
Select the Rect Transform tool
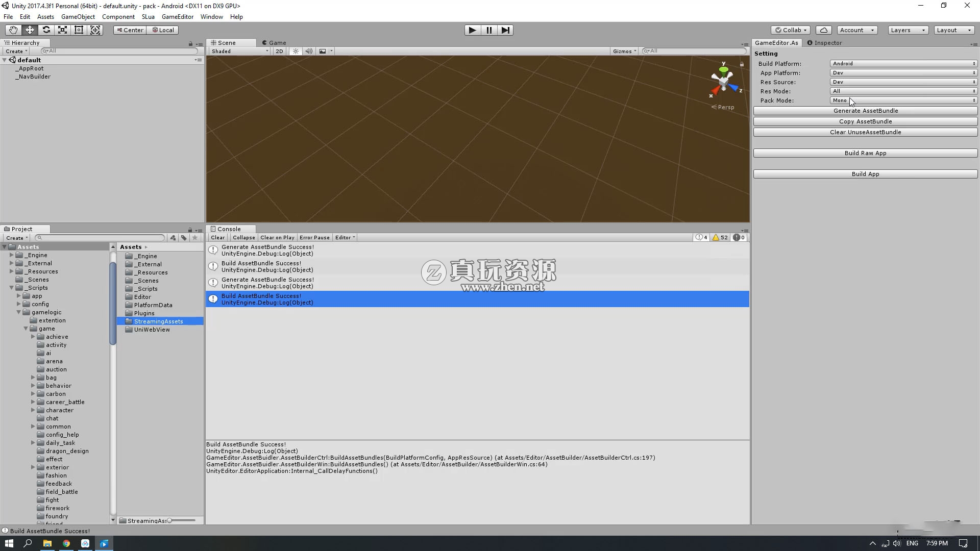coord(79,30)
